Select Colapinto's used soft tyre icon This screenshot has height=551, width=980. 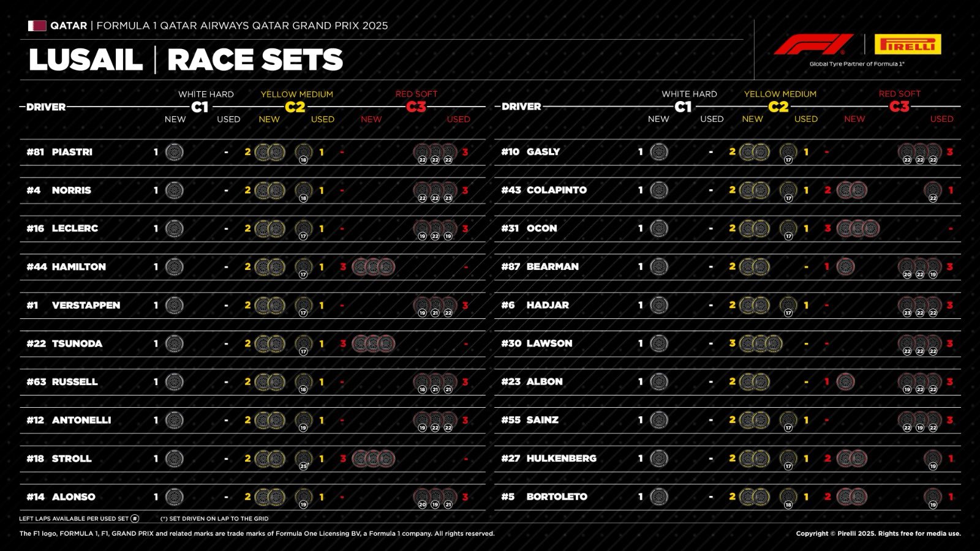pyautogui.click(x=932, y=190)
